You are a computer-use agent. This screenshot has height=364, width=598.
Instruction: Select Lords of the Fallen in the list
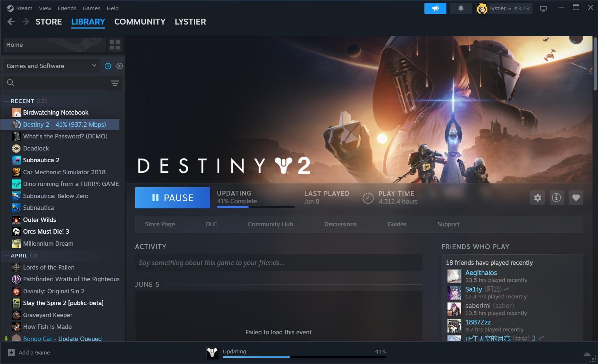pyautogui.click(x=49, y=267)
